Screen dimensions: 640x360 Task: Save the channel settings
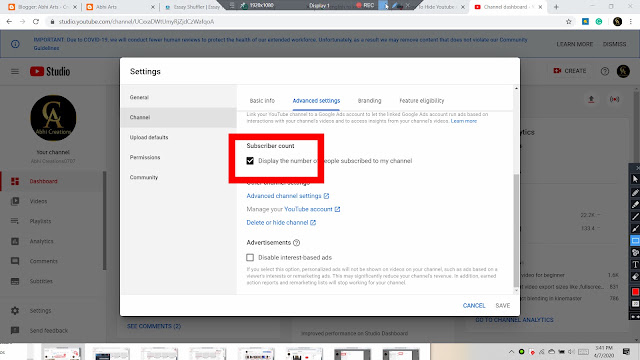(x=502, y=306)
